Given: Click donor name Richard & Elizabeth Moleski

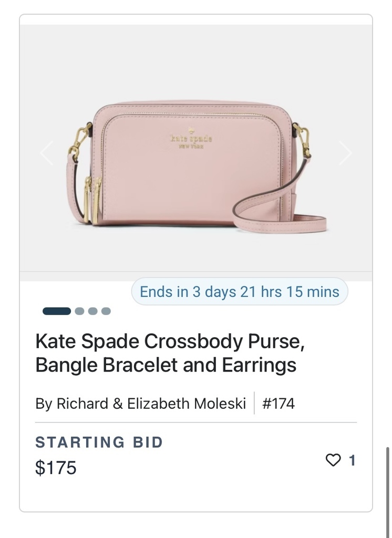Looking at the screenshot, I should click(x=141, y=403).
